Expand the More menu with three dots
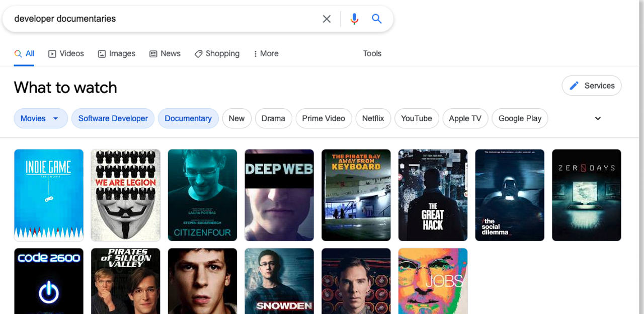 (266, 53)
